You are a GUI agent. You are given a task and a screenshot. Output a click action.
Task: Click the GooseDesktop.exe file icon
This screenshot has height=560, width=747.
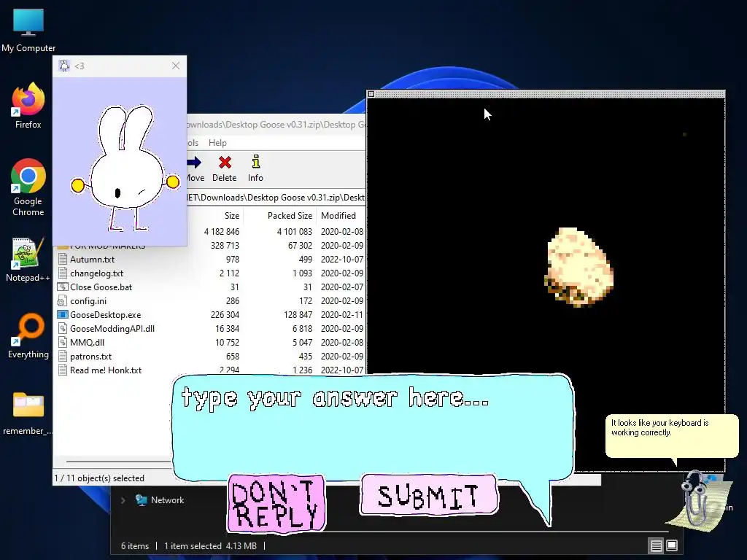tap(63, 315)
